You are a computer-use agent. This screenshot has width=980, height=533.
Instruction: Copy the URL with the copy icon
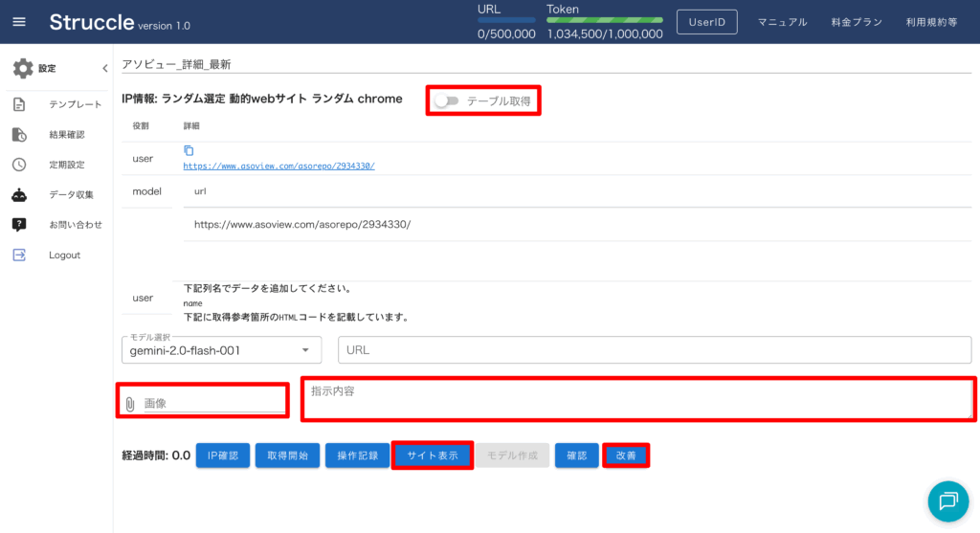pos(189,150)
